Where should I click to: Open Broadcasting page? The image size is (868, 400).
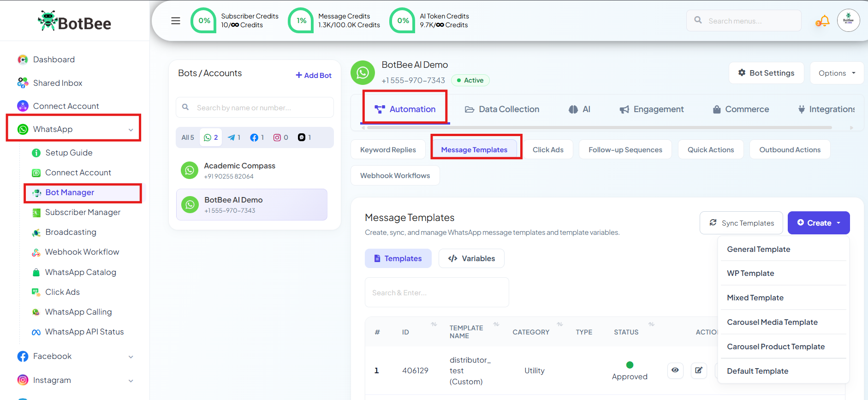(x=71, y=232)
